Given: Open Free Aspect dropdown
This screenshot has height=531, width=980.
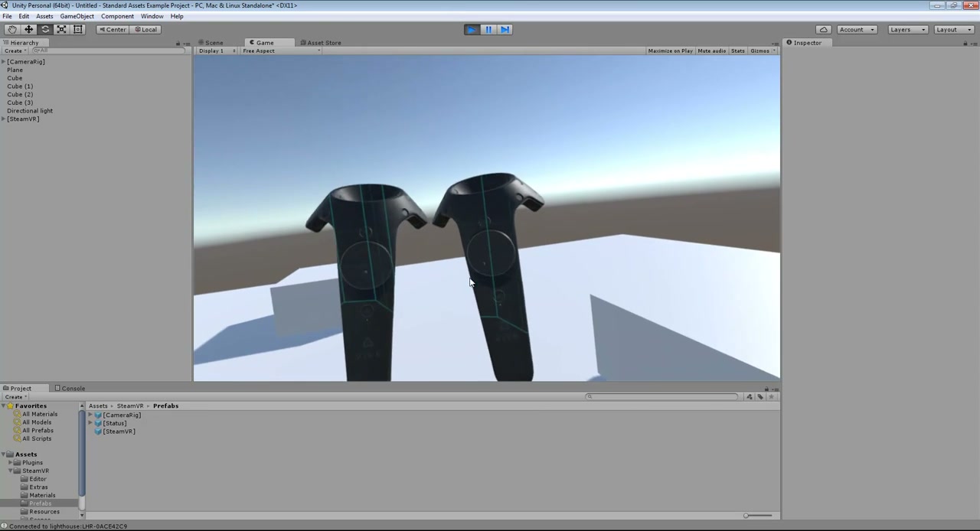Looking at the screenshot, I should click(281, 50).
